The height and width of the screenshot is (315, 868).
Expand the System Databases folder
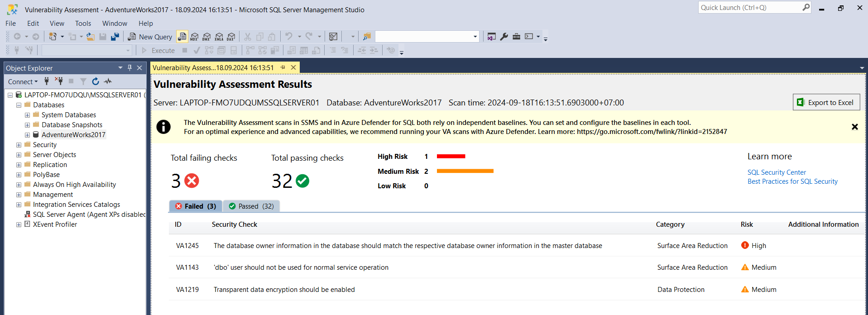pos(27,115)
